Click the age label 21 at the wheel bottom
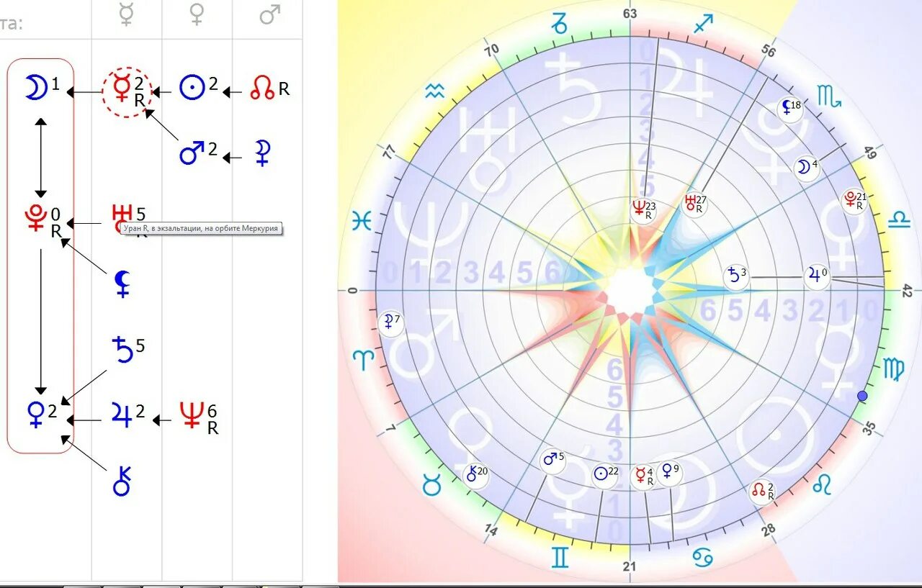 pos(630,567)
